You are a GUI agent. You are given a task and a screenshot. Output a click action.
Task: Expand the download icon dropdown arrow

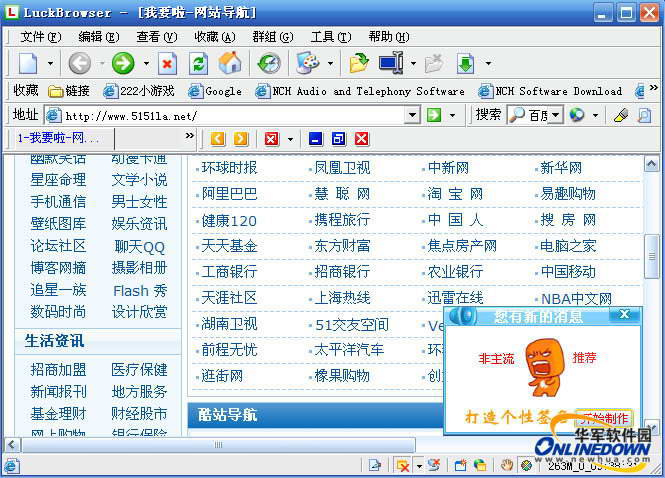click(489, 64)
